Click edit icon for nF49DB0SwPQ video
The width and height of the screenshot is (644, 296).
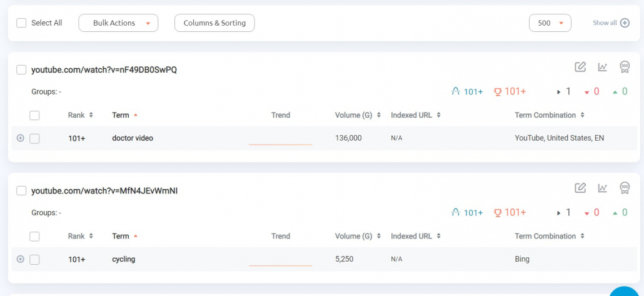pyautogui.click(x=580, y=67)
